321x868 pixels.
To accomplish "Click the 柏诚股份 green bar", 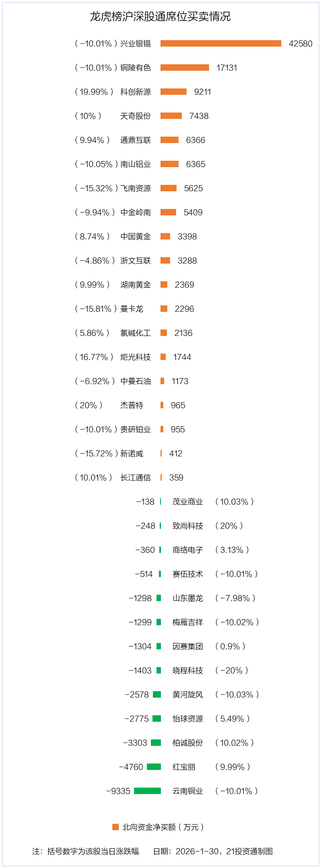I will [x=156, y=743].
